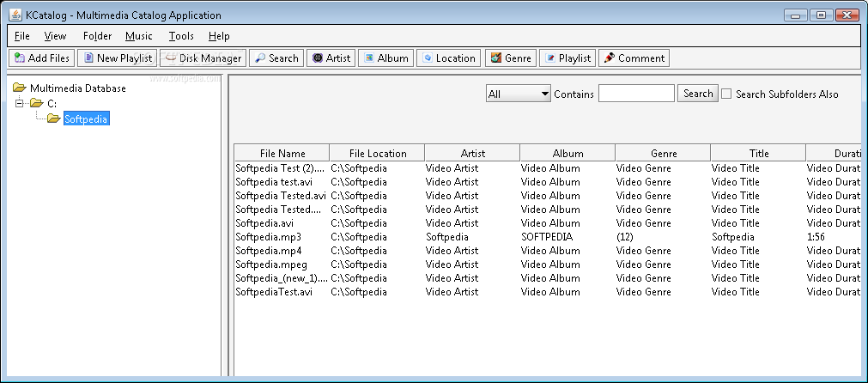Click the Search button next to Contains field
Viewport: 868px width, 383px height.
click(698, 94)
